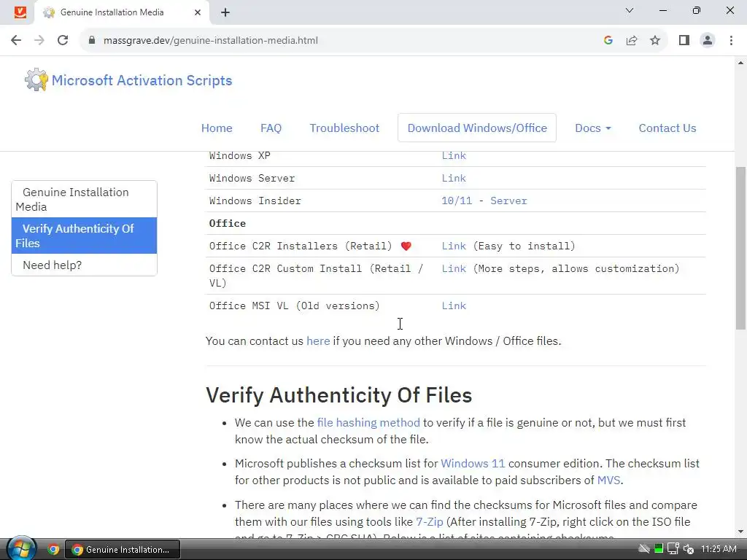Click the scrollbar down arrow

740,532
